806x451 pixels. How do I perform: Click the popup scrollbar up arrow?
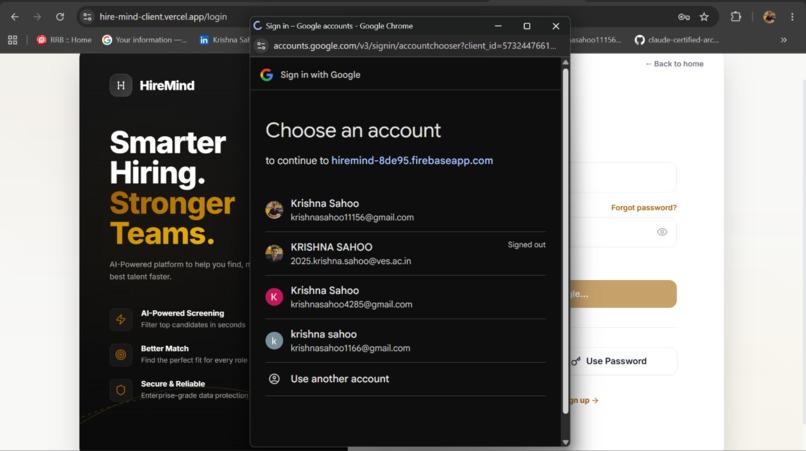click(x=565, y=62)
